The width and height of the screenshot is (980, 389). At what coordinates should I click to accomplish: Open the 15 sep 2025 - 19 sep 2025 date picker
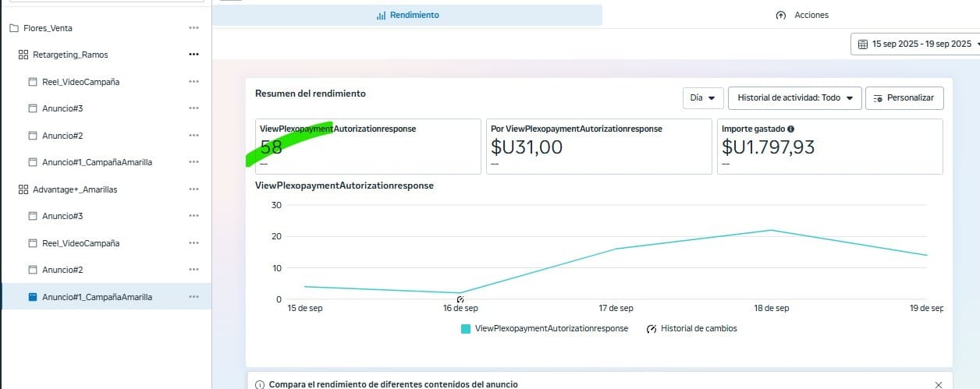pos(914,44)
